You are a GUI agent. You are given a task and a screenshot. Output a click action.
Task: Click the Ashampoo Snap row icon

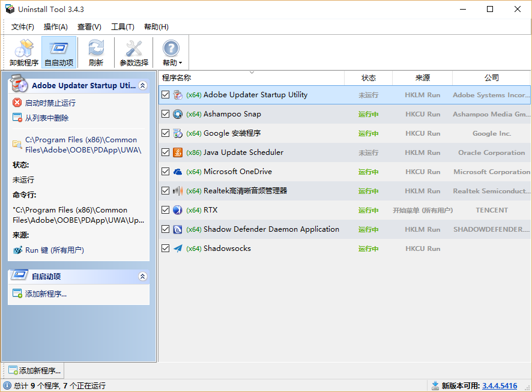click(x=178, y=114)
